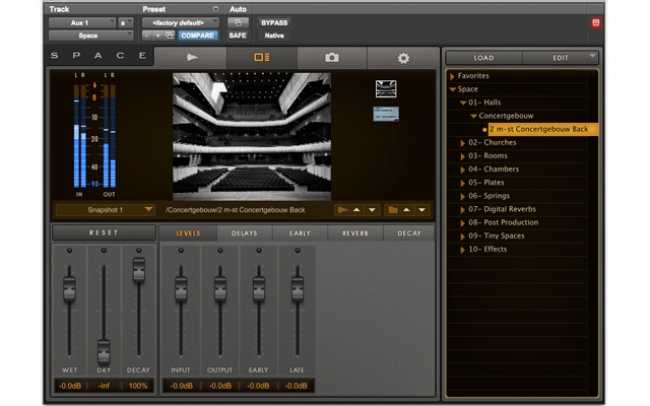
Task: Open the Preset menu arrow
Action: [x=215, y=9]
